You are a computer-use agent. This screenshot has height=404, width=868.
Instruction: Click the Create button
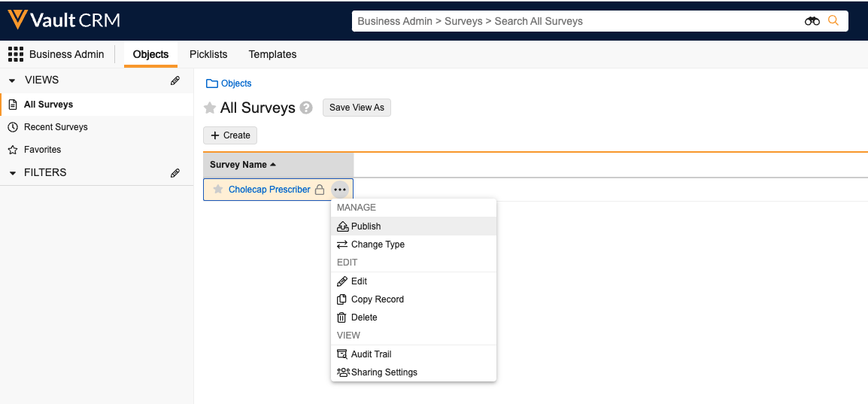click(230, 135)
